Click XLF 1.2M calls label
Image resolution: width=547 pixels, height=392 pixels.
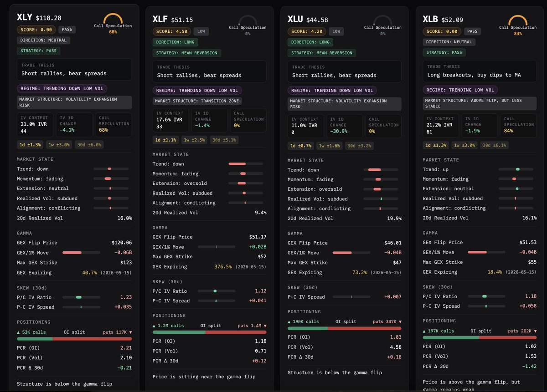[168, 326]
